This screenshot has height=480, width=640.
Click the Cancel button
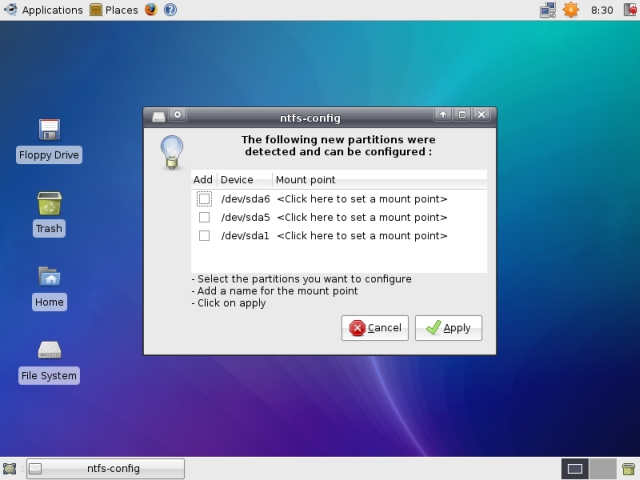[x=375, y=328]
